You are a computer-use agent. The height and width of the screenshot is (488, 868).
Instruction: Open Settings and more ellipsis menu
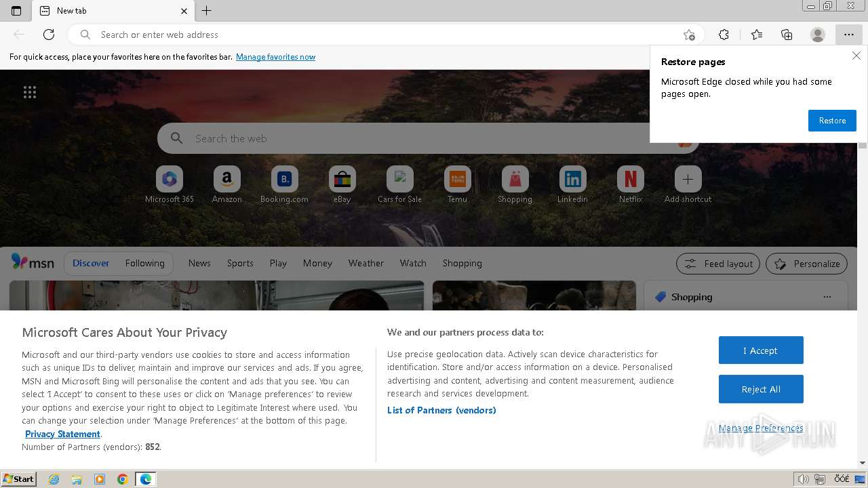849,35
